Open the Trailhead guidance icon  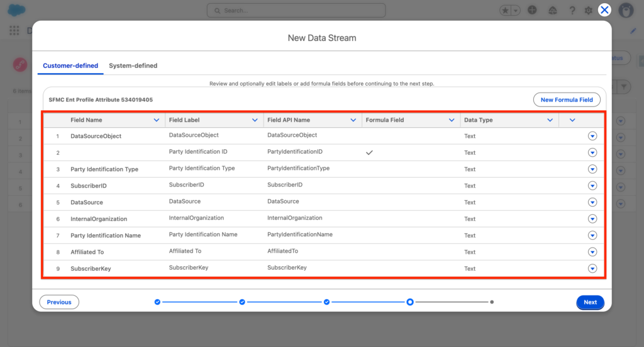[552, 11]
